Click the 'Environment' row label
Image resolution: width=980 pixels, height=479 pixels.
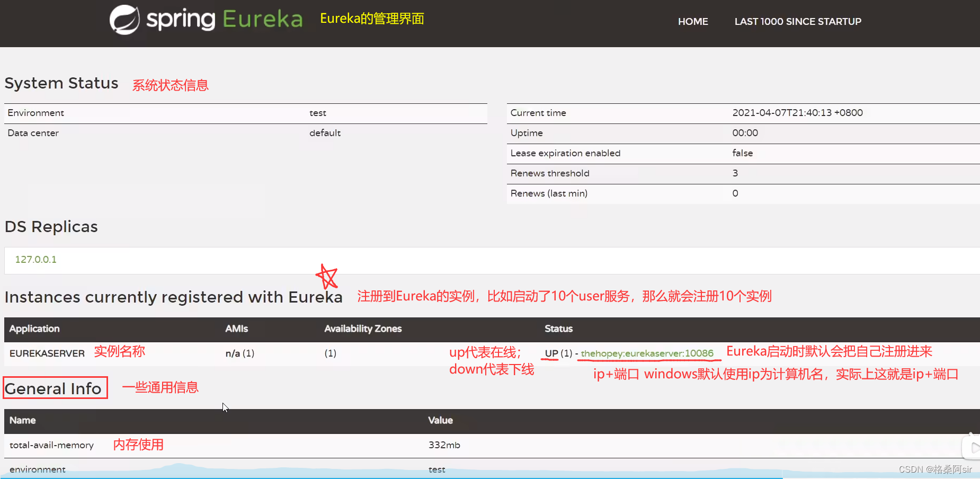[35, 113]
